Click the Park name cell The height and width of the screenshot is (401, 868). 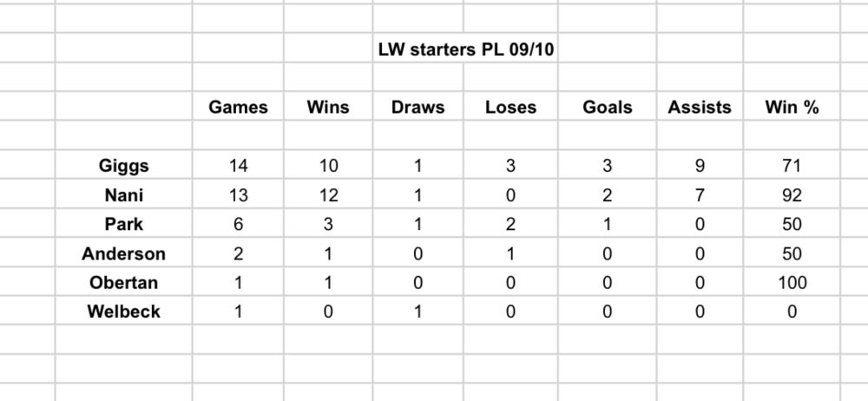[123, 224]
